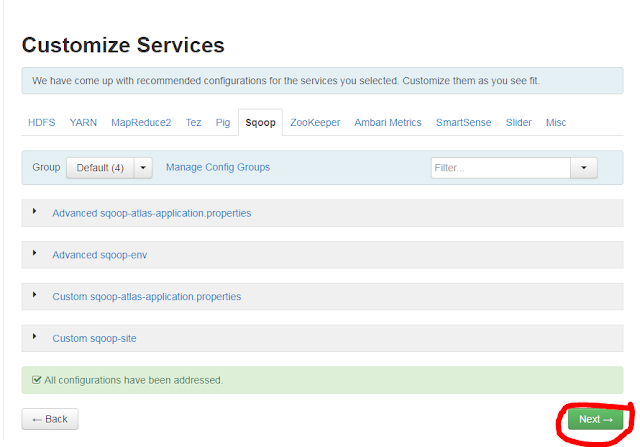Expand Advanced sqoop-atlas-application.properties arrow

[x=35, y=211]
